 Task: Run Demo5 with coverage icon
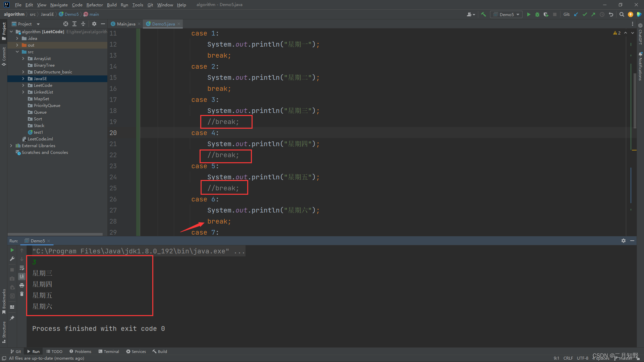click(546, 14)
